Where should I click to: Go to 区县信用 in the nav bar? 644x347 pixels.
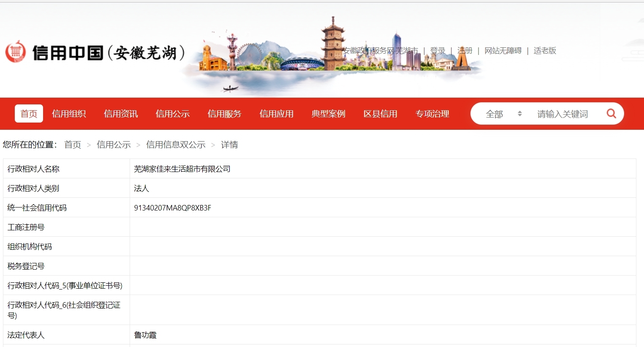click(380, 113)
